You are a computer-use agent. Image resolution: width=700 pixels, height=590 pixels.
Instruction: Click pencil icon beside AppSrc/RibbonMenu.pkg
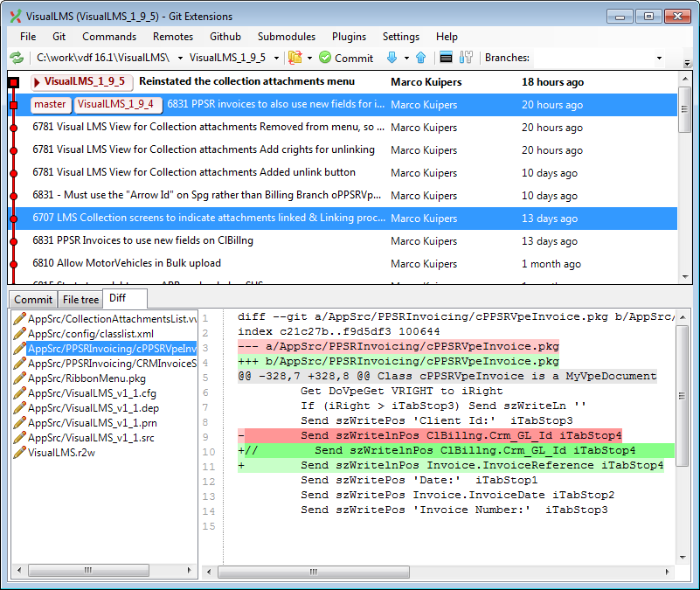(19, 378)
